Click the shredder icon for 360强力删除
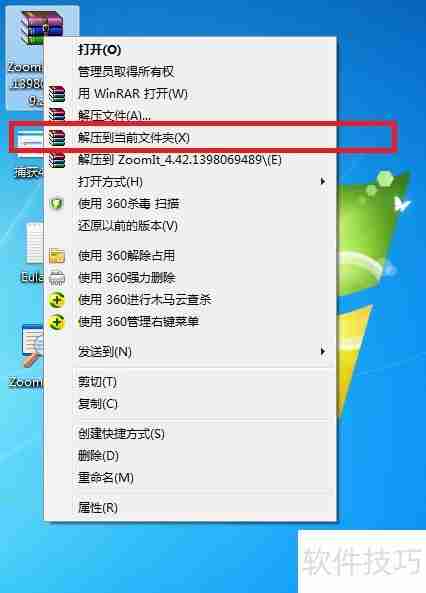 57,278
